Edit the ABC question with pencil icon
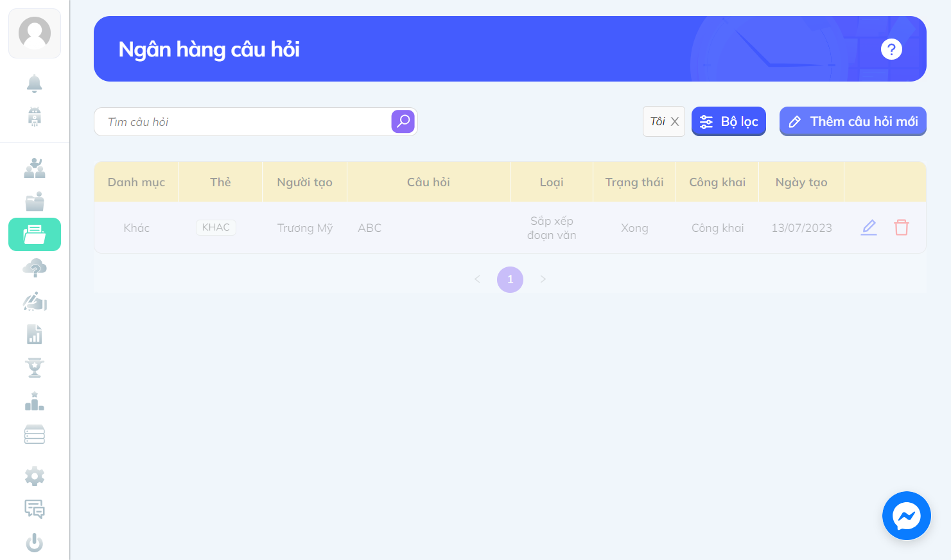 coord(869,227)
